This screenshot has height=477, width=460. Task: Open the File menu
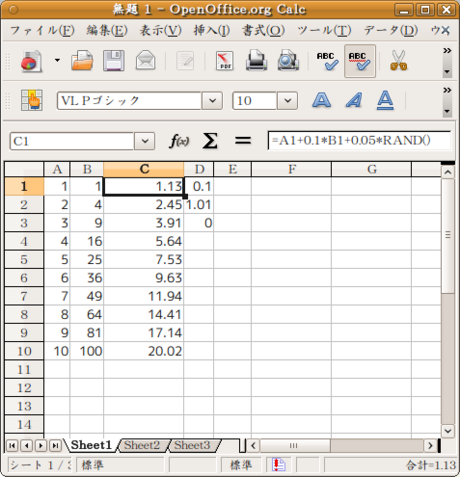tap(42, 31)
